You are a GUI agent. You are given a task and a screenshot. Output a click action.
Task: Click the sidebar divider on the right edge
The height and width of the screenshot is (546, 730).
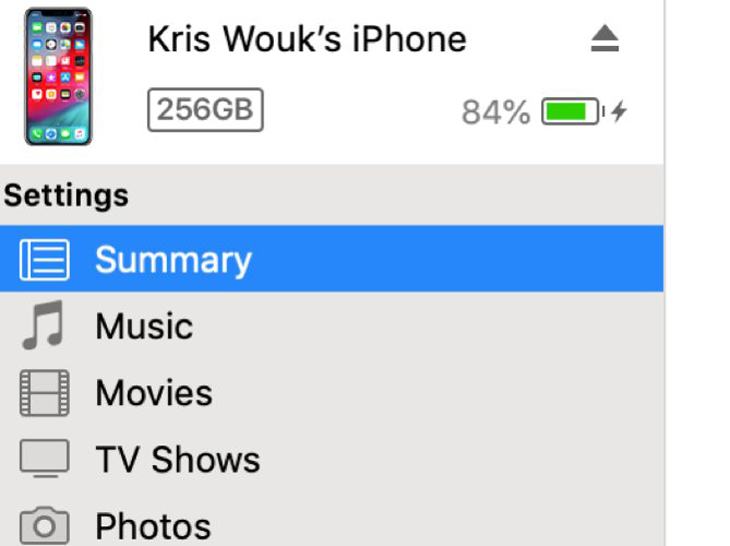(x=664, y=273)
